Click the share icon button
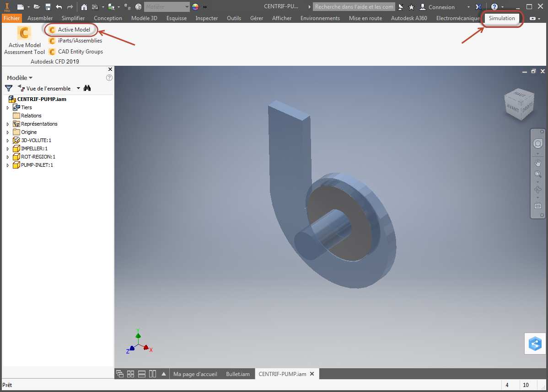Screen dimensions: 548x392 coord(535,344)
